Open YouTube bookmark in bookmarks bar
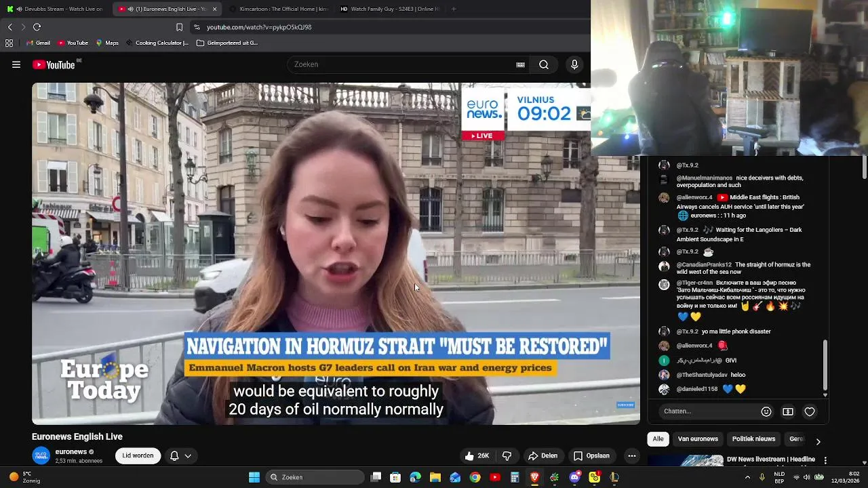 pos(73,43)
